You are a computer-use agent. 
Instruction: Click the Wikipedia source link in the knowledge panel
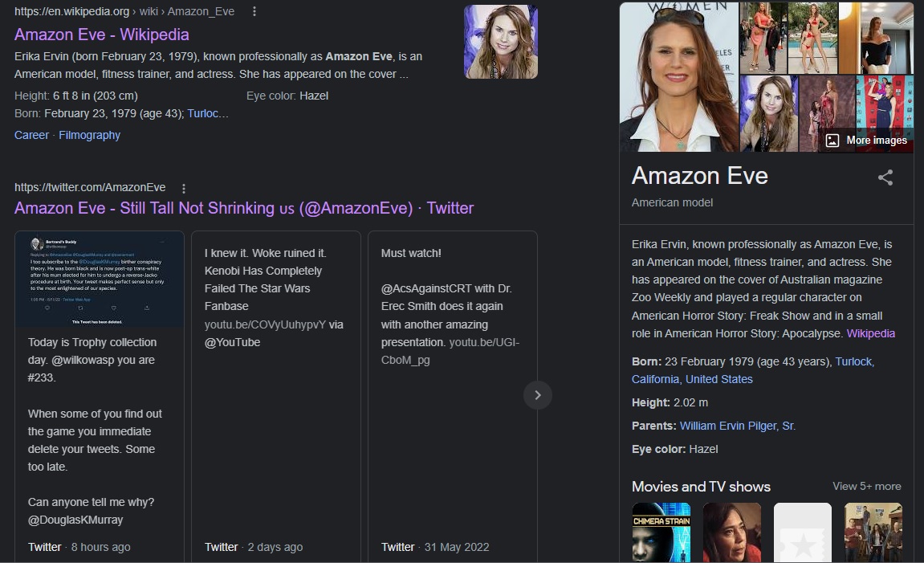(870, 333)
